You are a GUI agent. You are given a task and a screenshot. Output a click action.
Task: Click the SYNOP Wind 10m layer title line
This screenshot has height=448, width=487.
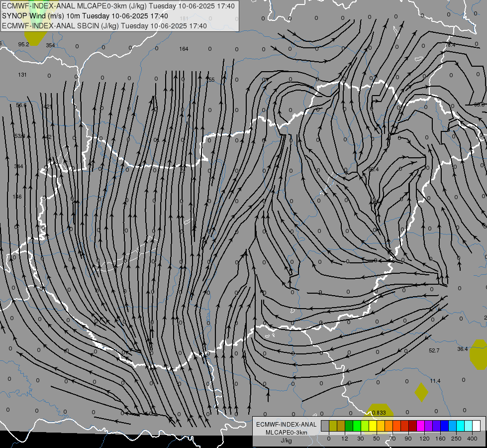[85, 16]
